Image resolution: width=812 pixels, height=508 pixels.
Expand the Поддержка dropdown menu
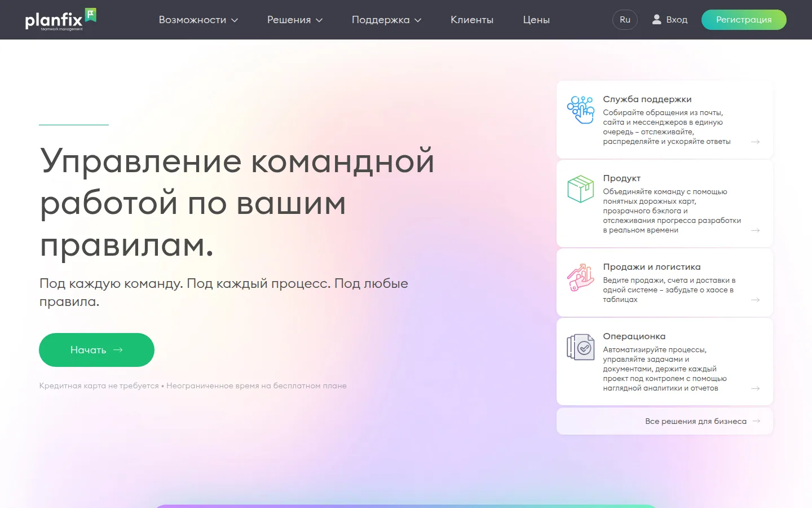point(387,20)
